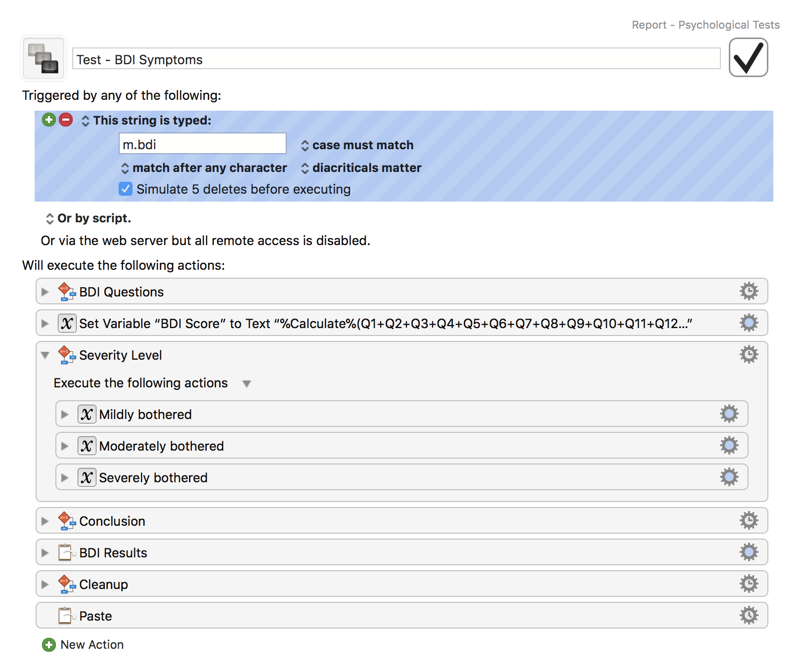Click the Severely bothered variable icon
The image size is (800, 672).
point(87,477)
